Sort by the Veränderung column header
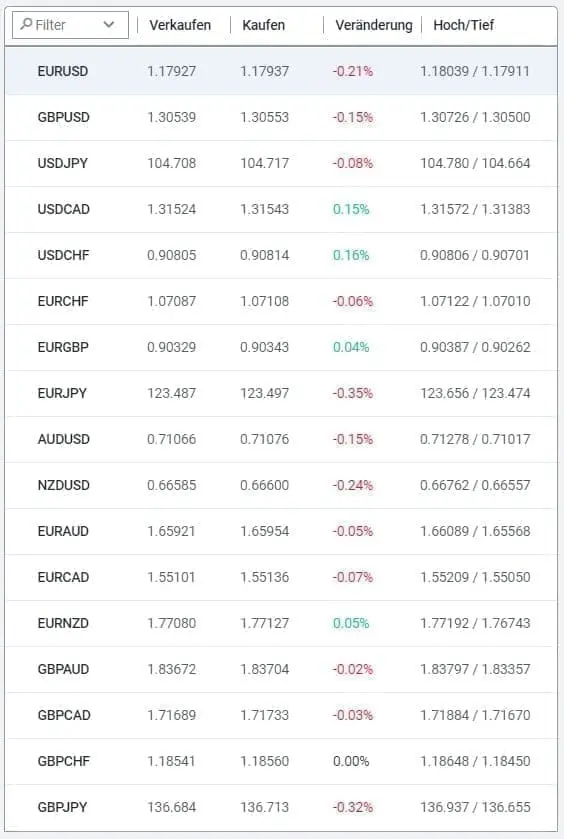Screen dimensions: 564x839 coord(374,25)
